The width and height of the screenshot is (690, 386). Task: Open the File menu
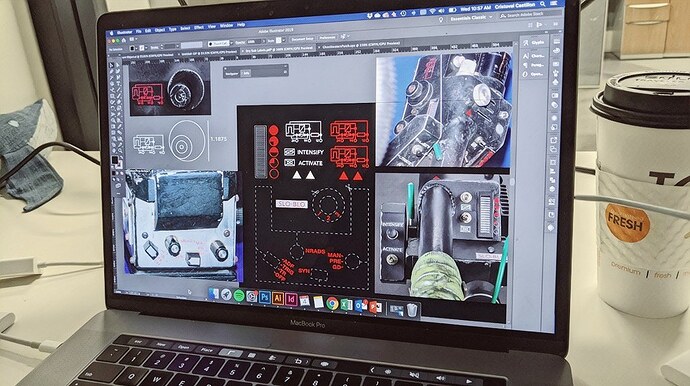click(139, 32)
